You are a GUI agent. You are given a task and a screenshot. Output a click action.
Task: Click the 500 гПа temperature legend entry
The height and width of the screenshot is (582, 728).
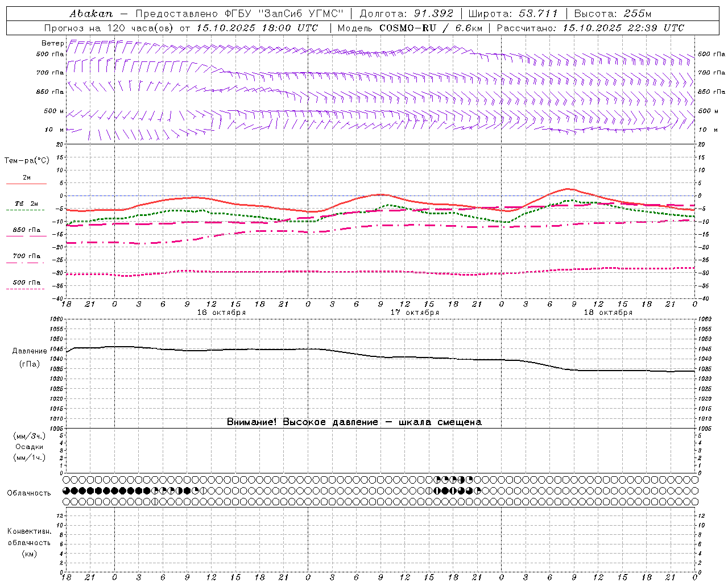point(27,282)
